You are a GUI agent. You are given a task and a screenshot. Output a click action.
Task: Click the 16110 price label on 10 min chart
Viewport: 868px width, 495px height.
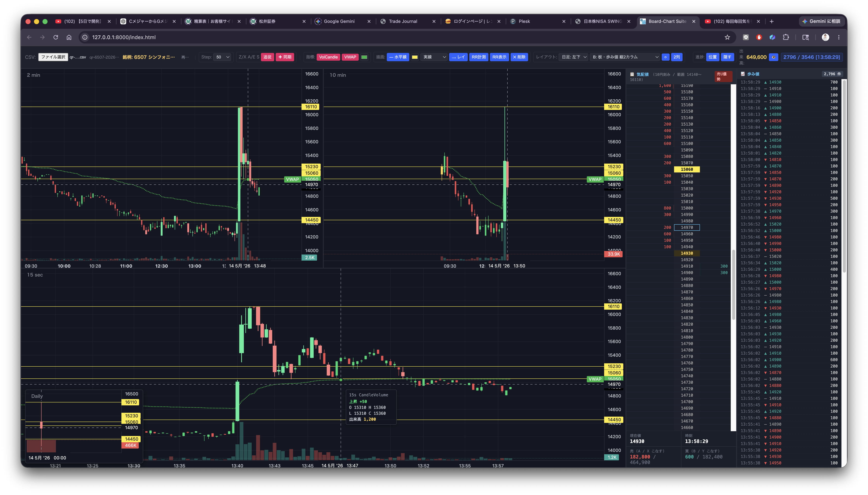click(614, 107)
